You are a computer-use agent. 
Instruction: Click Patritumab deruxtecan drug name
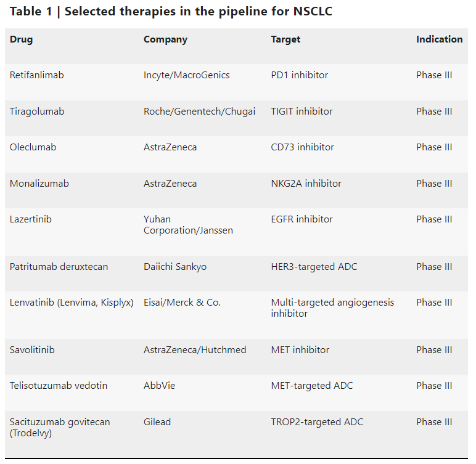59,267
